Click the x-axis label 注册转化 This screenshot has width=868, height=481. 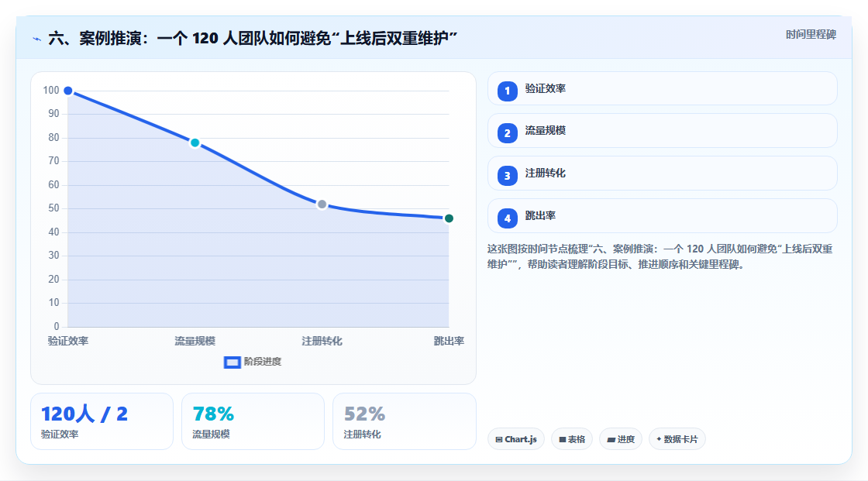(322, 341)
